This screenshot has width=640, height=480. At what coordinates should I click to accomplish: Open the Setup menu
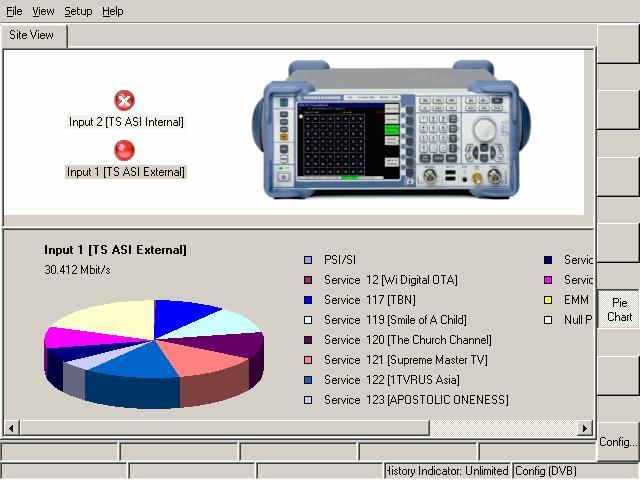[x=78, y=11]
